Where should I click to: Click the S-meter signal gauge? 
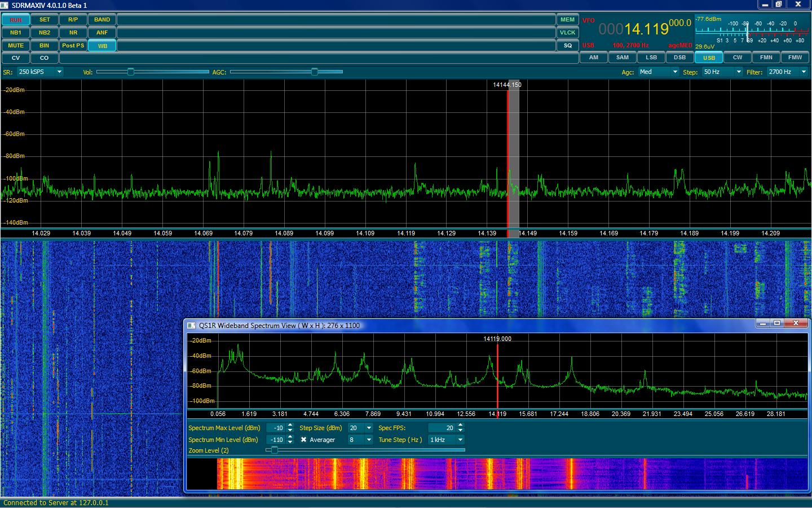point(752,31)
